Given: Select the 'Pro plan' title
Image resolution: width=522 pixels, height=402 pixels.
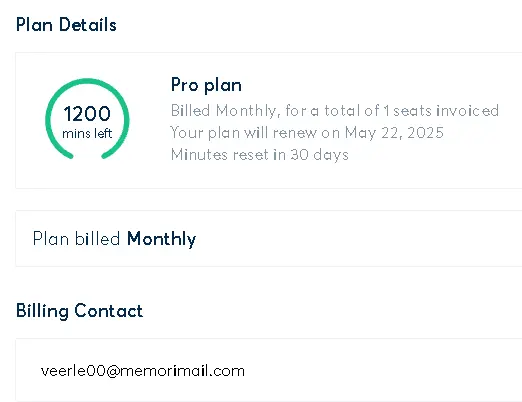Looking at the screenshot, I should click(206, 85).
